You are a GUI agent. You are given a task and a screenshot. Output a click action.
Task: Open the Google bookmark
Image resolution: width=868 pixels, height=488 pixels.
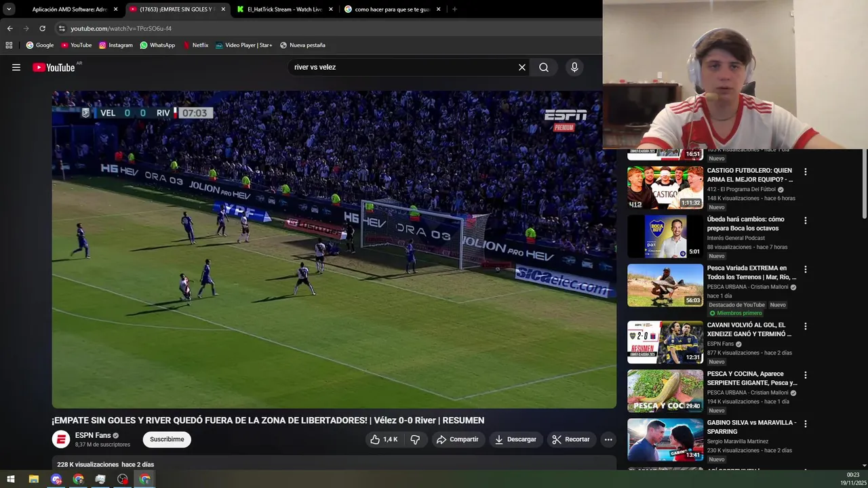(x=40, y=45)
